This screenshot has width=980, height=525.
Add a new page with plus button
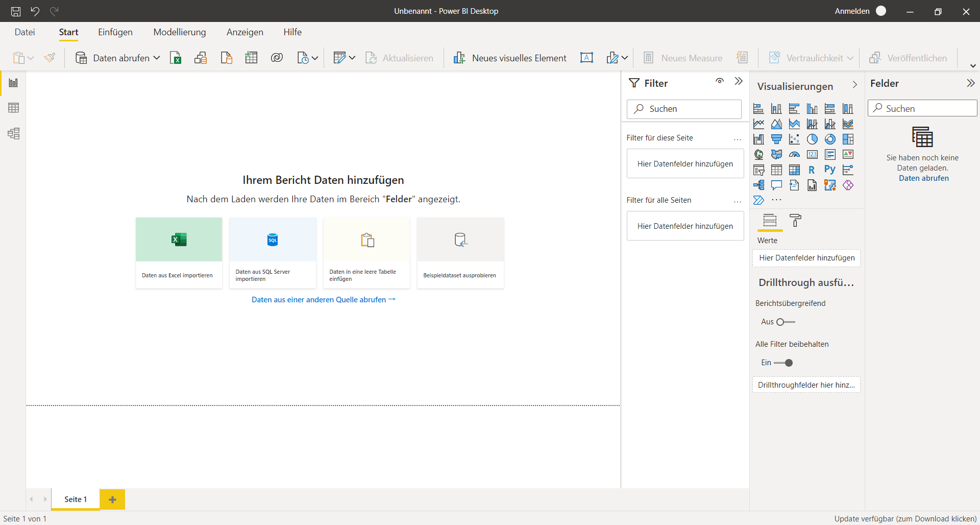(112, 499)
